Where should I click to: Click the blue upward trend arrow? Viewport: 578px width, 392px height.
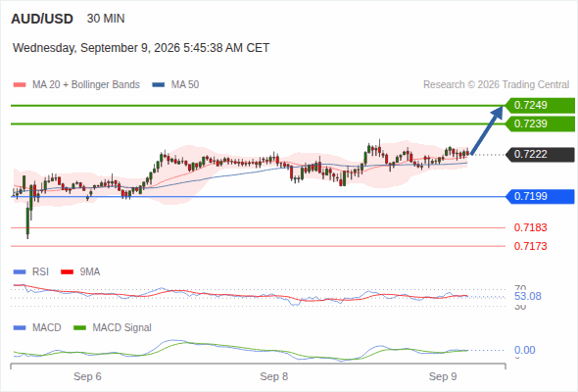tap(487, 129)
